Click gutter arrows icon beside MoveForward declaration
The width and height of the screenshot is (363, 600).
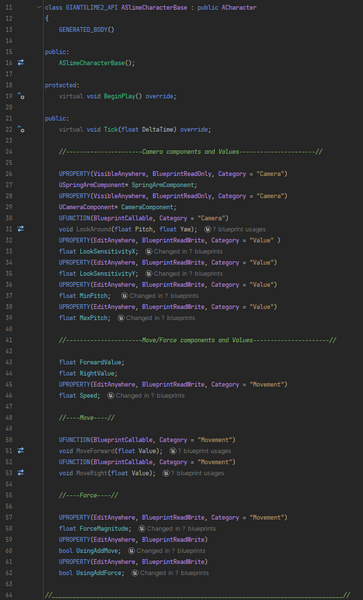[21, 450]
